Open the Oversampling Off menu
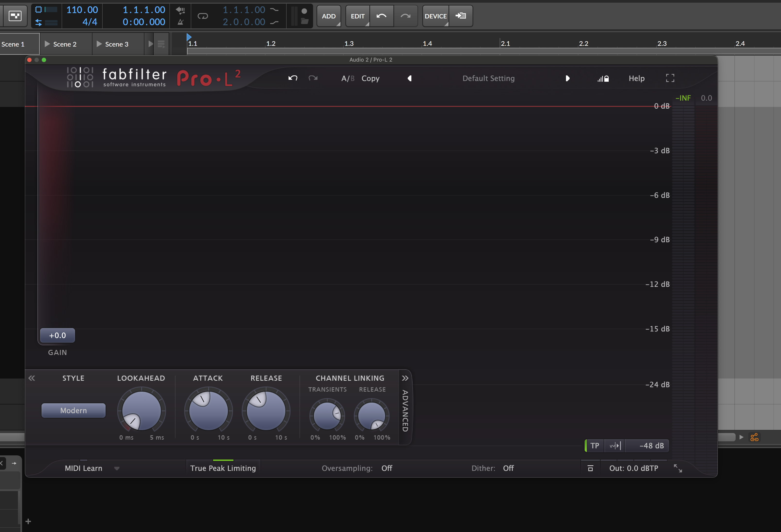 pos(387,468)
